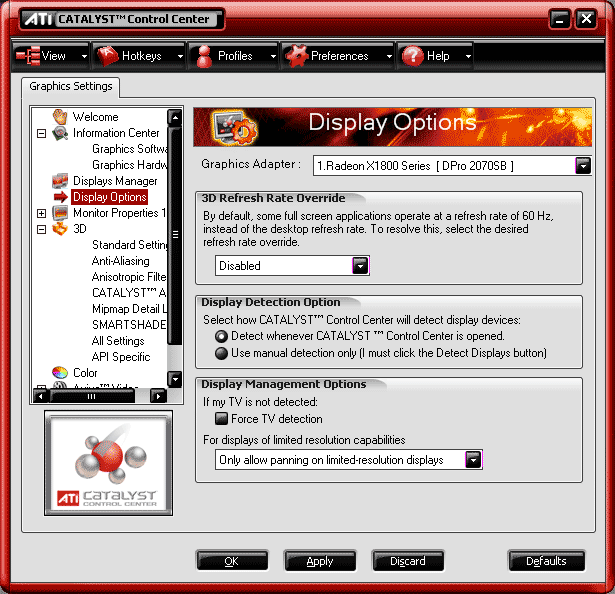Click the Defaults button
Viewport: 615px width, 594px height.
coord(546,561)
